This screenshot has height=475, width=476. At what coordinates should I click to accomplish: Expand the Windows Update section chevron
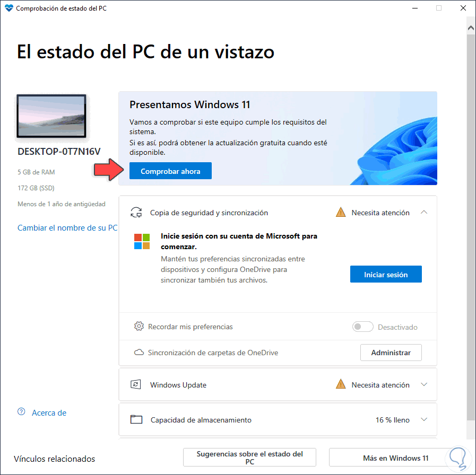pyautogui.click(x=424, y=384)
